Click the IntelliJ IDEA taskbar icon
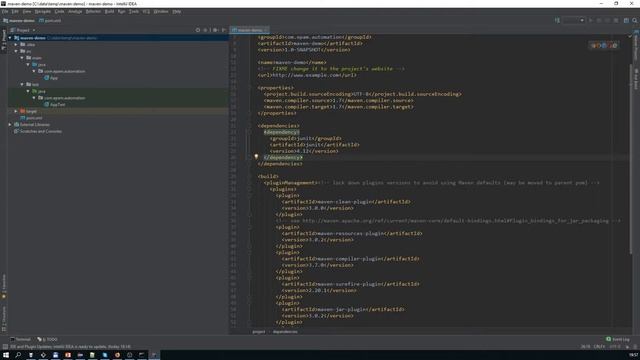The image size is (640, 360). click(x=154, y=355)
